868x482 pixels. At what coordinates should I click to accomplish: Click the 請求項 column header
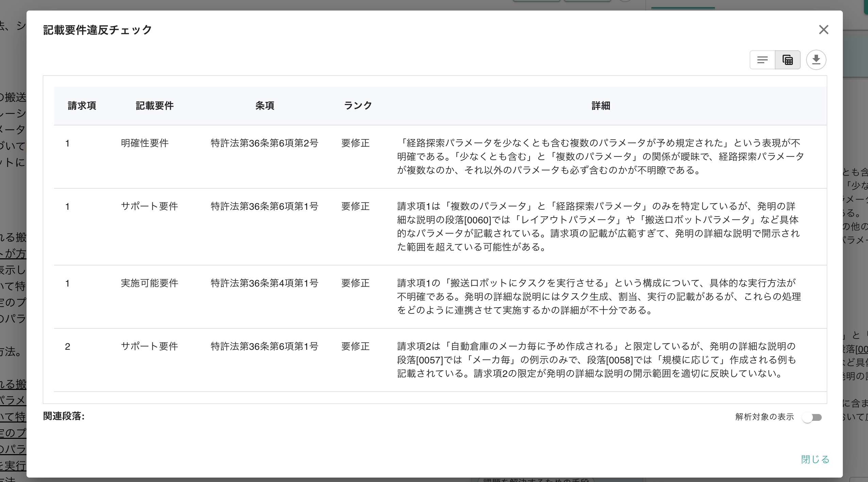pyautogui.click(x=82, y=106)
